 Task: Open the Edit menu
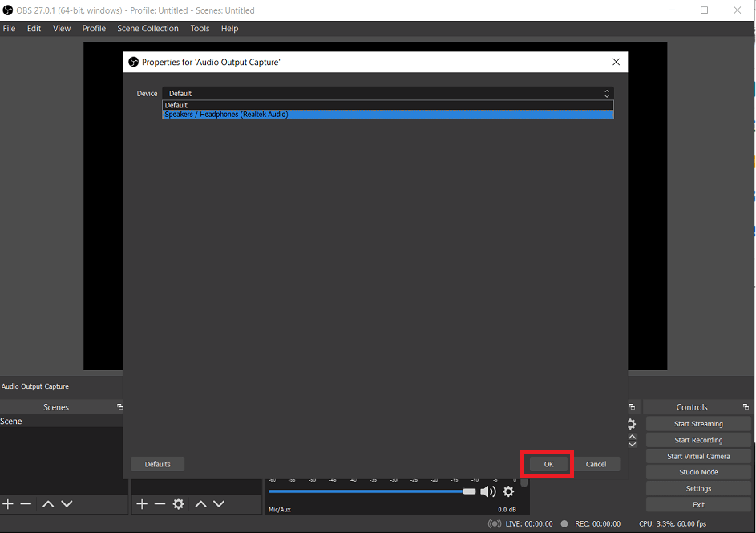(34, 28)
